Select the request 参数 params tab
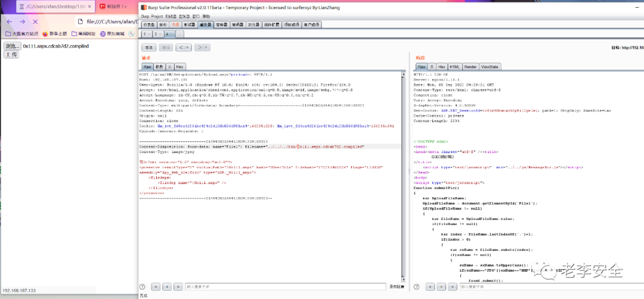Screen dimensions: 644x299 (x=159, y=67)
